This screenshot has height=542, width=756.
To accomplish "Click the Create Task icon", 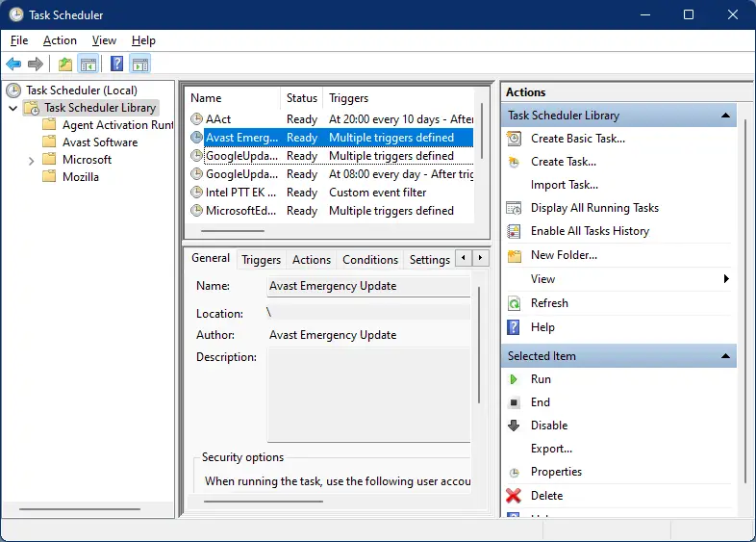I will pyautogui.click(x=514, y=162).
